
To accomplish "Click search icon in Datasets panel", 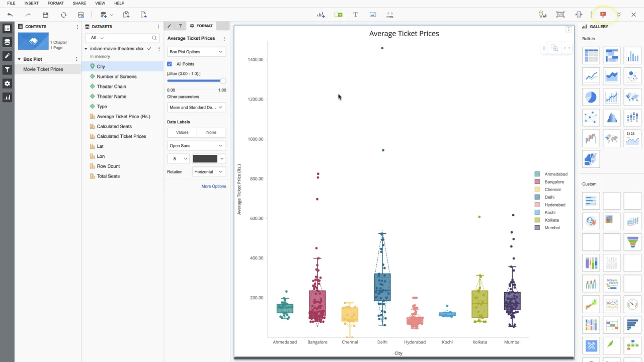I will [154, 38].
